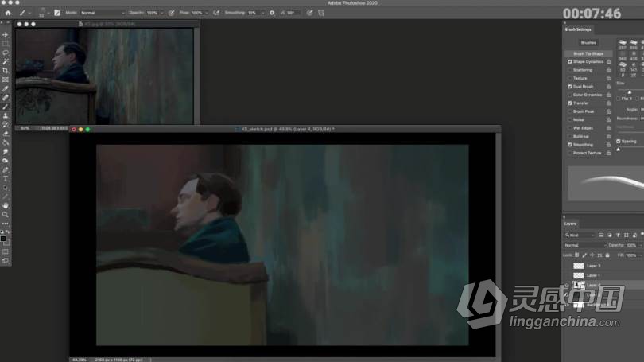Switch to Layers panel tab
Image resolution: width=644 pixels, height=362 pixels.
(570, 224)
